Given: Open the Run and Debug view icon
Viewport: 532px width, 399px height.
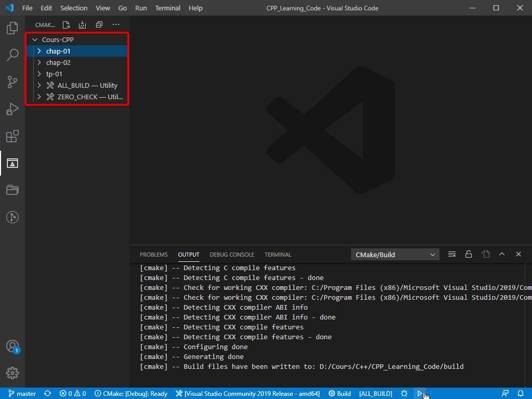Looking at the screenshot, I should [12, 109].
